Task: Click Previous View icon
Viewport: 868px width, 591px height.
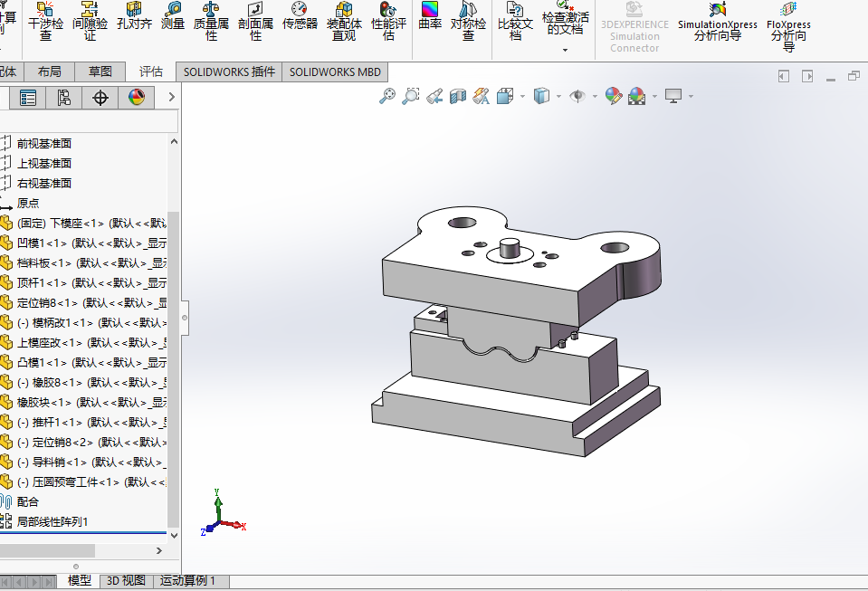Action: point(434,96)
